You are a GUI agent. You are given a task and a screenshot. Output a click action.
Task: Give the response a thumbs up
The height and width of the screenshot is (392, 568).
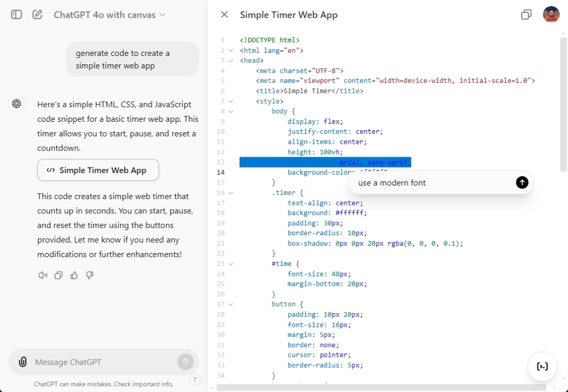click(74, 275)
